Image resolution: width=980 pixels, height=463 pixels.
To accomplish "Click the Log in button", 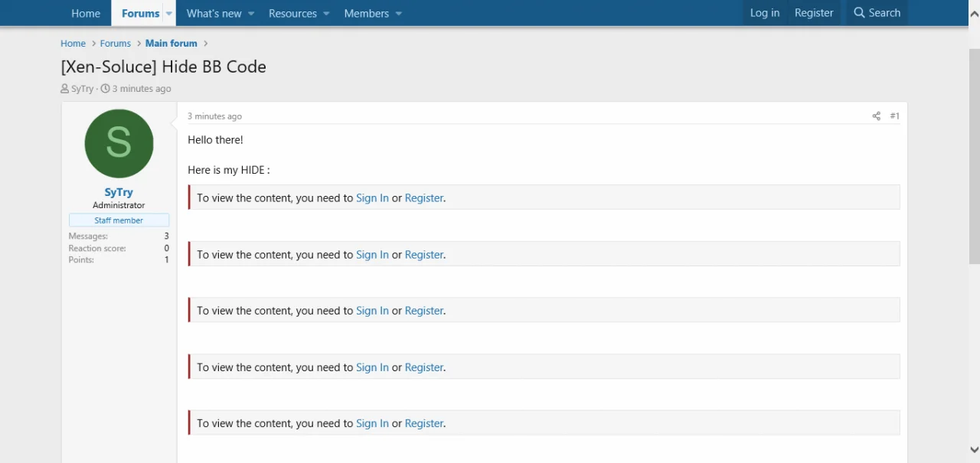I will pos(764,13).
